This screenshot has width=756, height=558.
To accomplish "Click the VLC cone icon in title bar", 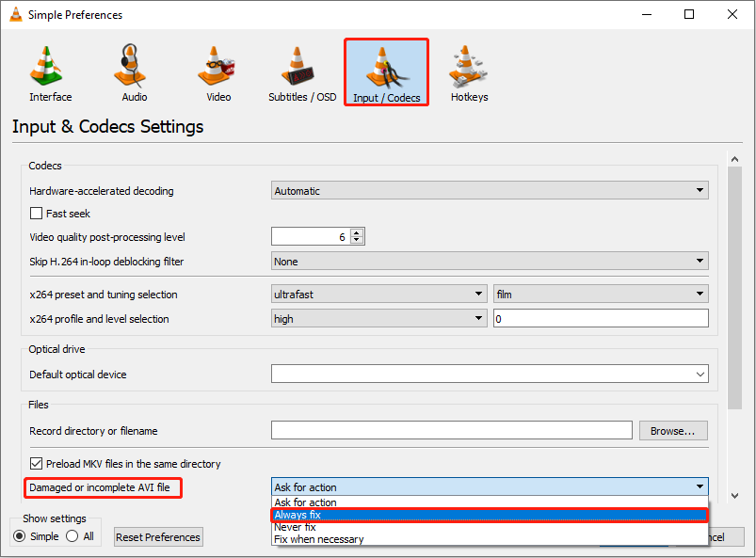I will tap(16, 14).
